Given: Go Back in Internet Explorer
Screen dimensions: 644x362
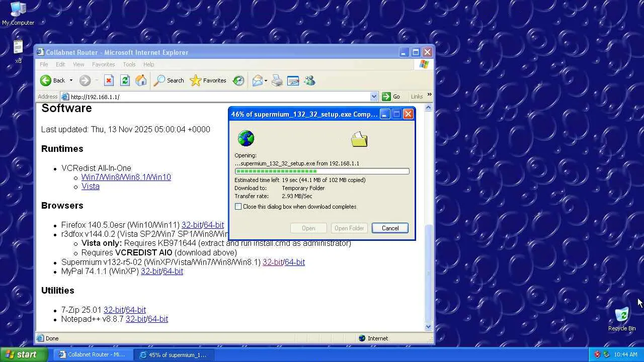Looking at the screenshot, I should (x=53, y=80).
